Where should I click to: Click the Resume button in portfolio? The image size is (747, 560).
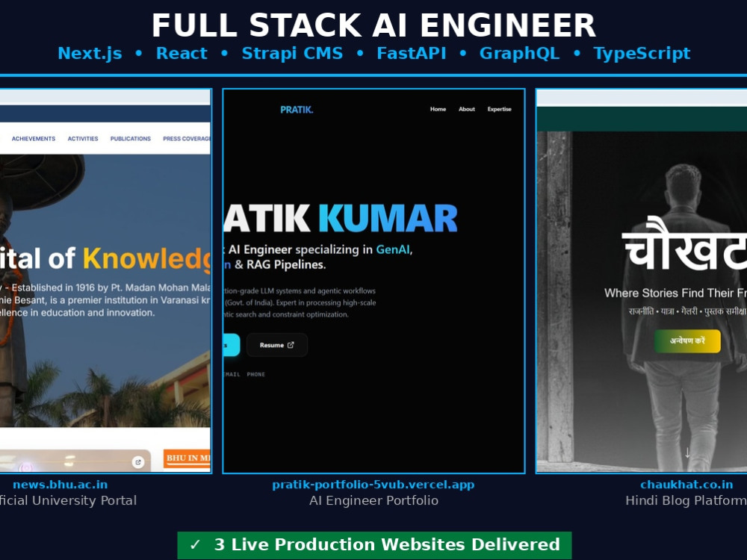(x=277, y=345)
